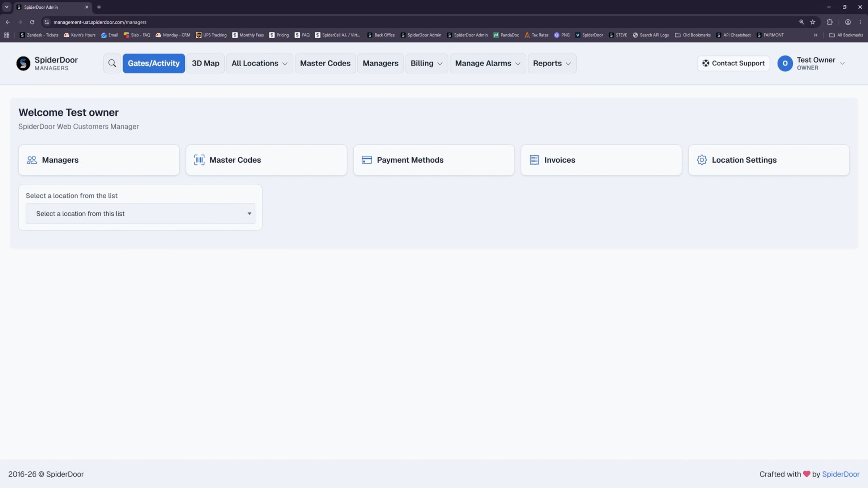The width and height of the screenshot is (868, 488).
Task: Click the SpiderDoor footer link
Action: pyautogui.click(x=841, y=474)
